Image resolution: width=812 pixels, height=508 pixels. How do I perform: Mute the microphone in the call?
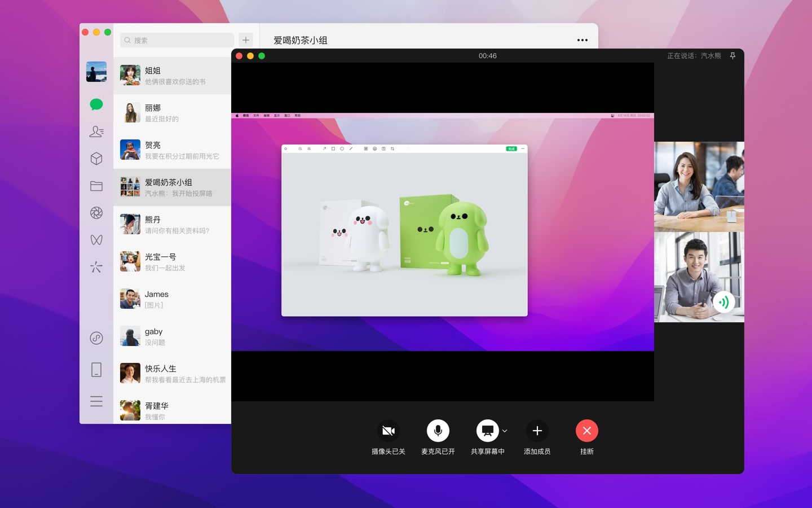[x=438, y=431]
